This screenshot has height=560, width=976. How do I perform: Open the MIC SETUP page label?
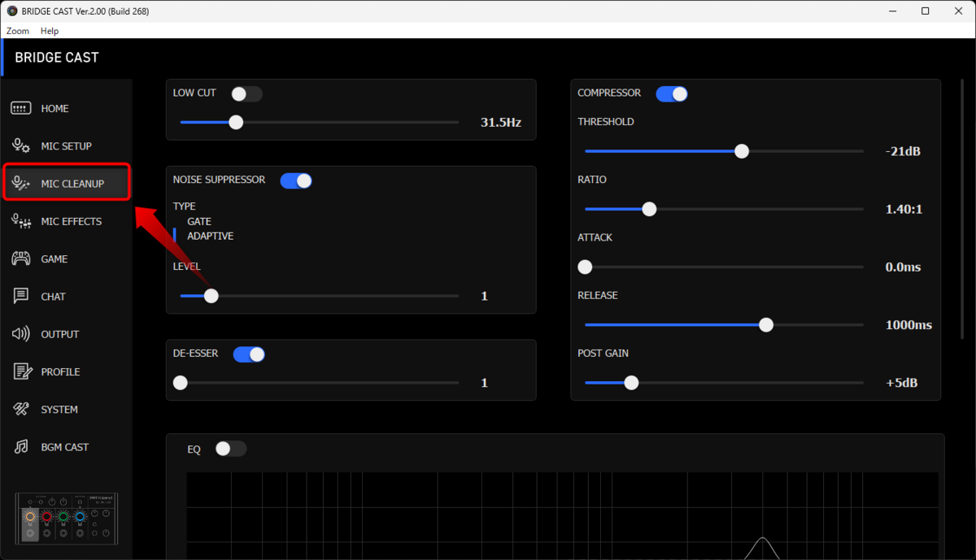(x=67, y=146)
